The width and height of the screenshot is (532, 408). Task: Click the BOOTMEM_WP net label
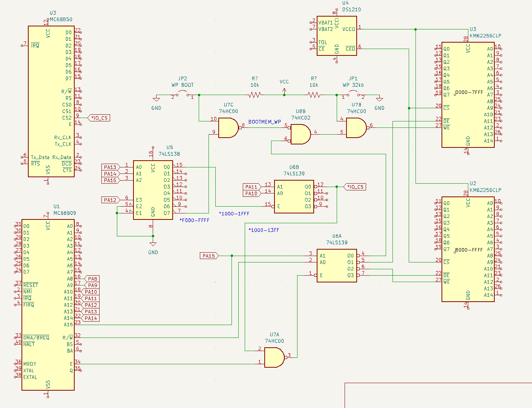point(265,122)
